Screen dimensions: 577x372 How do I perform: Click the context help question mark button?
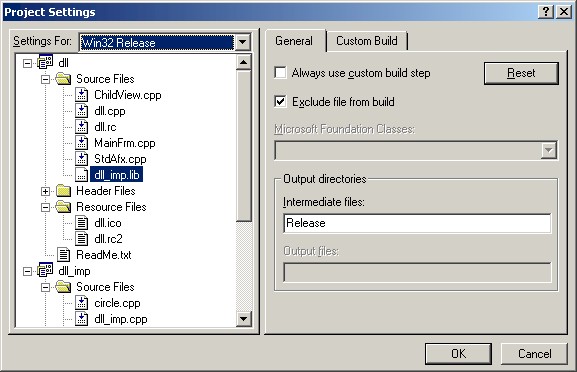click(x=546, y=12)
